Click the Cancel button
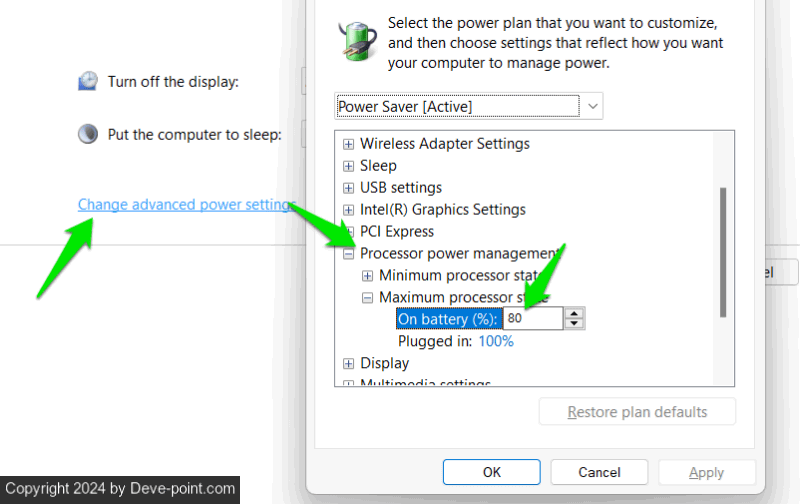The image size is (800, 504). [599, 472]
